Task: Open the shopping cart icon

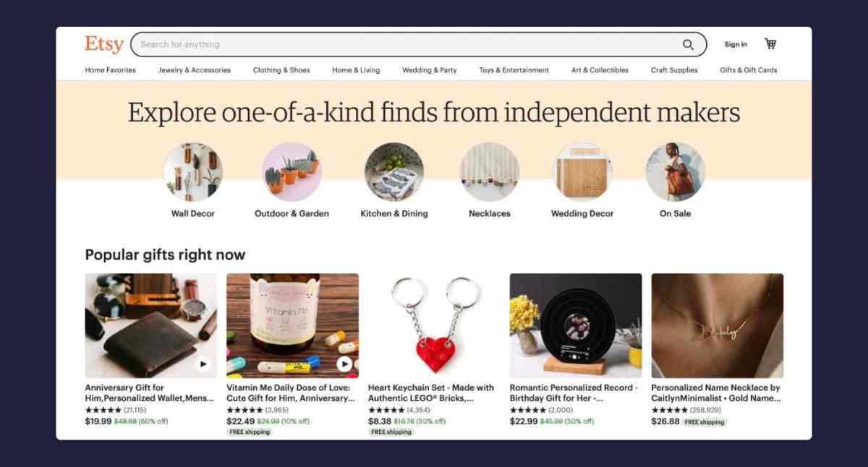Action: tap(770, 44)
